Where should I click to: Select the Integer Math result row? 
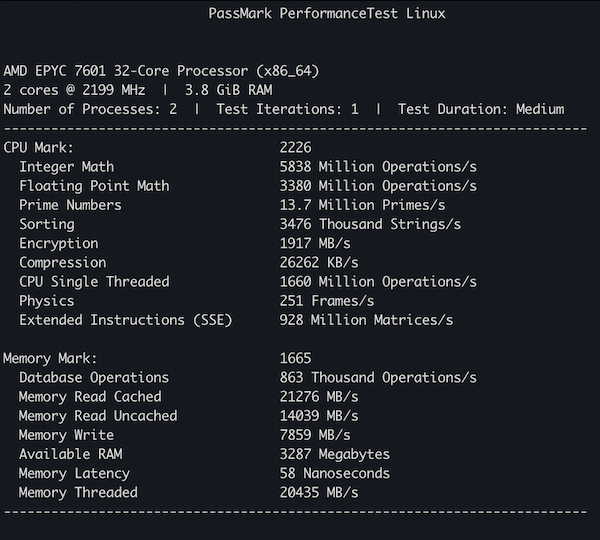(248, 167)
